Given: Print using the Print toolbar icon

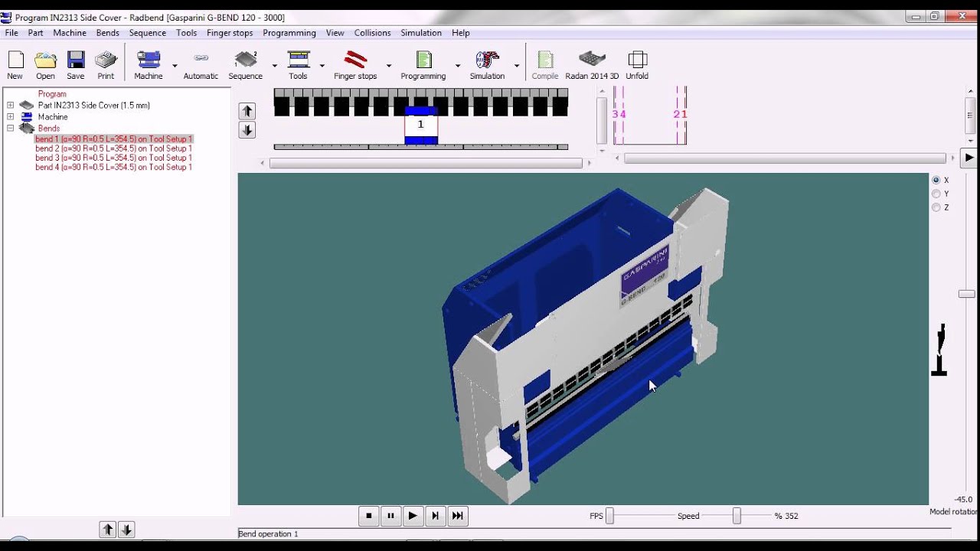Looking at the screenshot, I should point(106,61).
